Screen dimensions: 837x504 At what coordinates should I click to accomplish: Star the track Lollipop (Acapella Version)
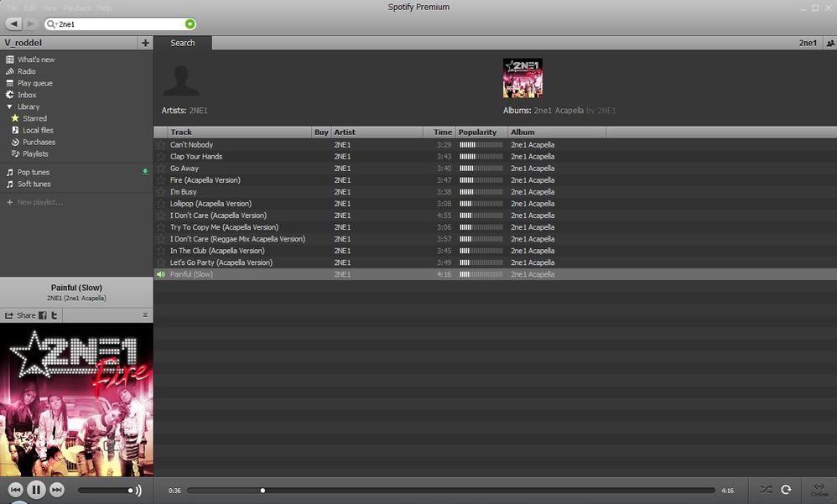click(161, 204)
